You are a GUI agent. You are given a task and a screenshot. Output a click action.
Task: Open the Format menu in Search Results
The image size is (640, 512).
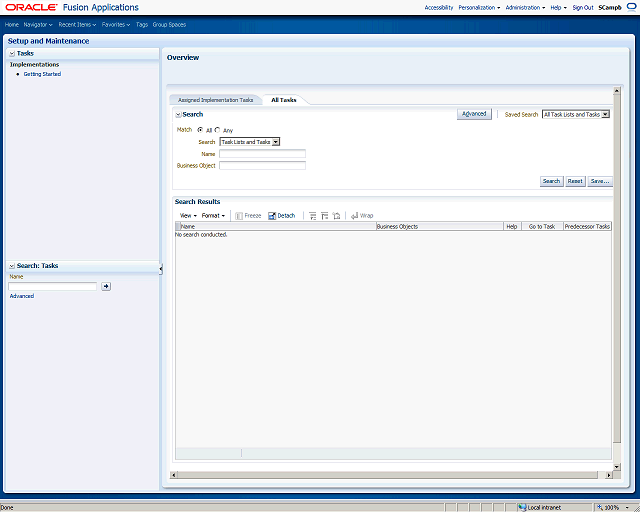[x=213, y=216]
